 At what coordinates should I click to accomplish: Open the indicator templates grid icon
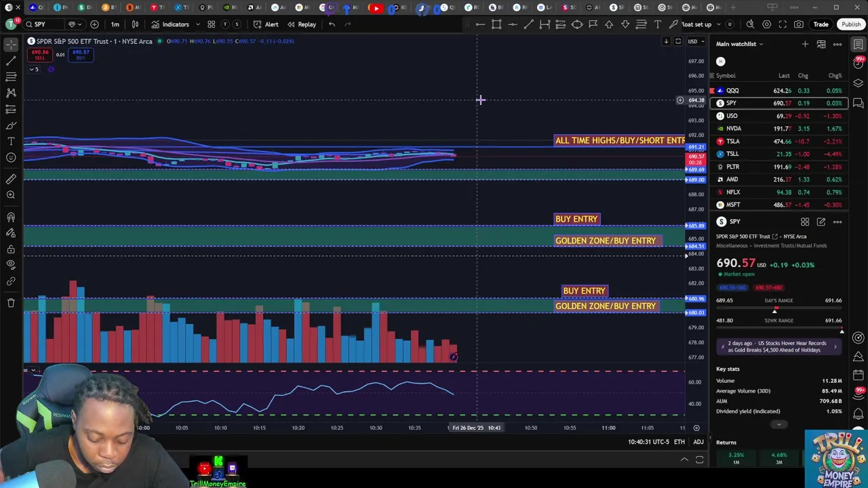[212, 24]
